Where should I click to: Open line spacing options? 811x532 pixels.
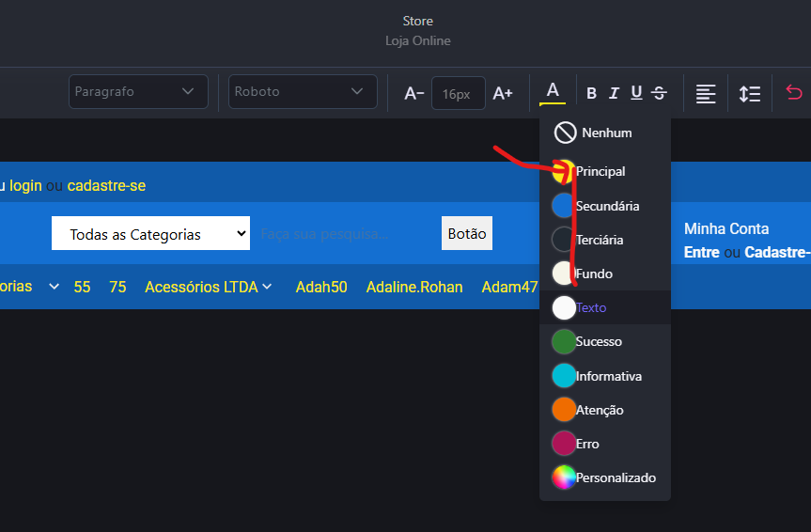click(749, 93)
